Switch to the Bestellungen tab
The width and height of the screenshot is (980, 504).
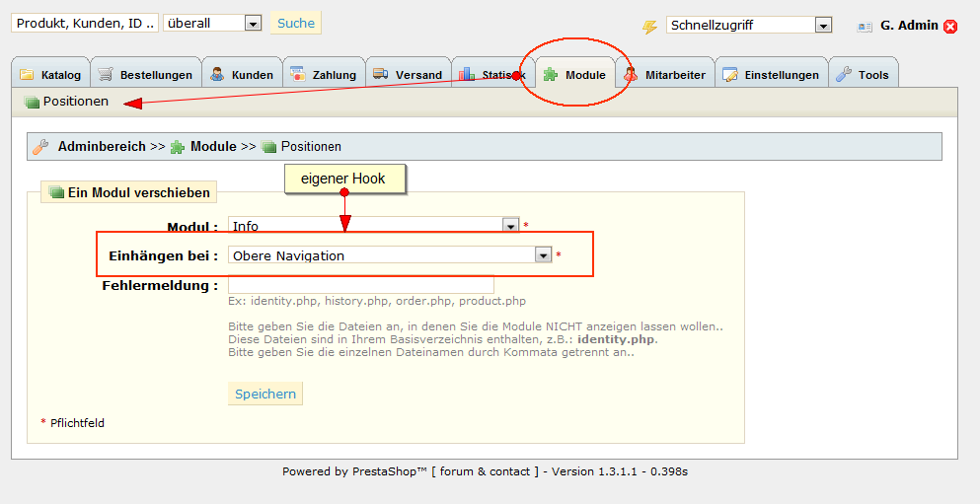pyautogui.click(x=146, y=75)
